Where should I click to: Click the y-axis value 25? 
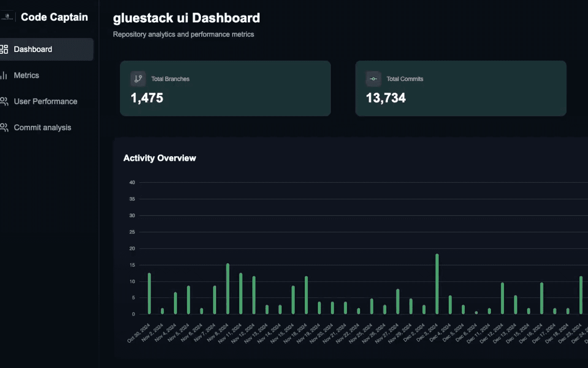pyautogui.click(x=132, y=232)
